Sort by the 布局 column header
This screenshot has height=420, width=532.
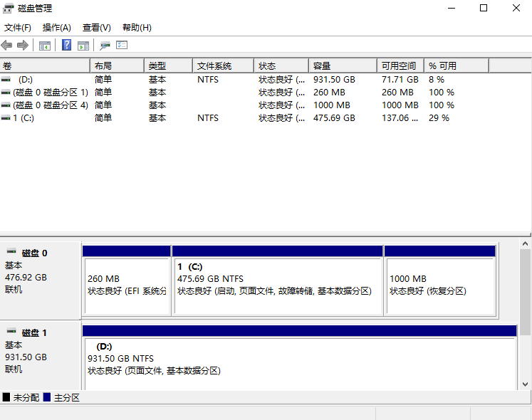[117, 65]
